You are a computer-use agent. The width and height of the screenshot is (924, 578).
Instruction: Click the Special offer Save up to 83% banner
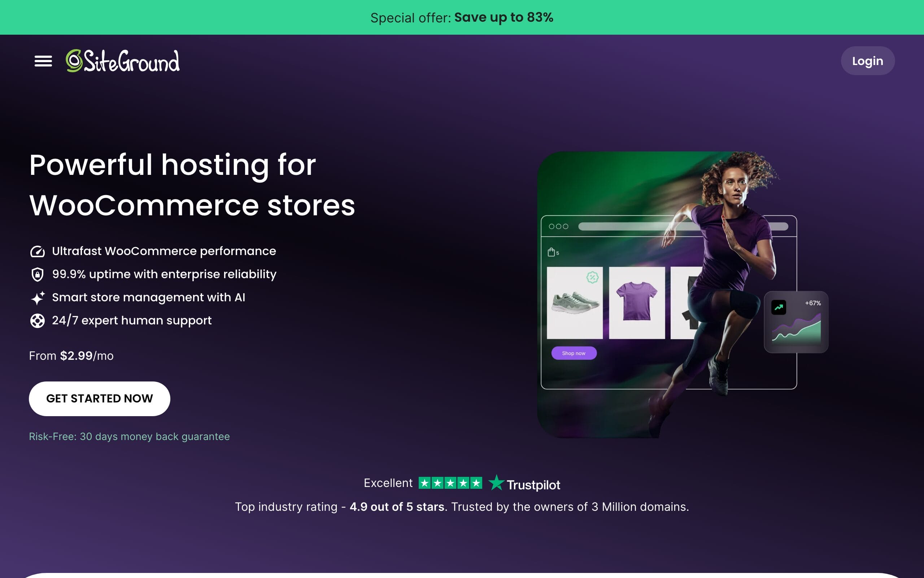click(x=462, y=18)
